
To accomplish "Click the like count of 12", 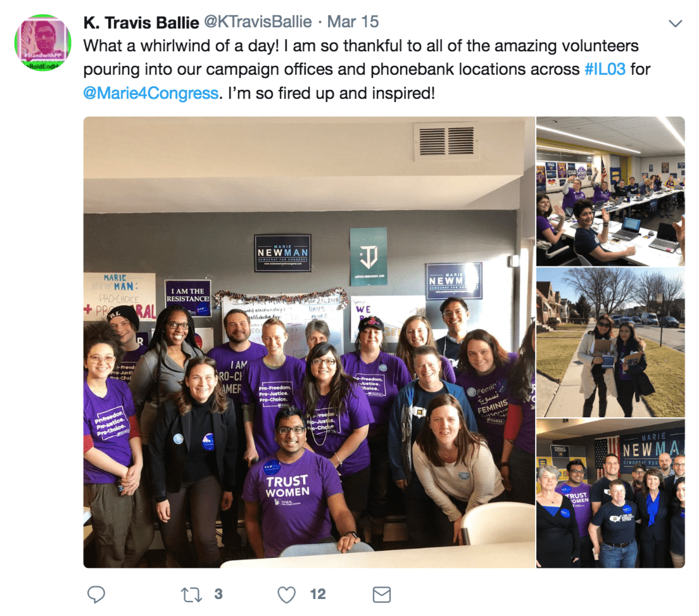I will 318,594.
